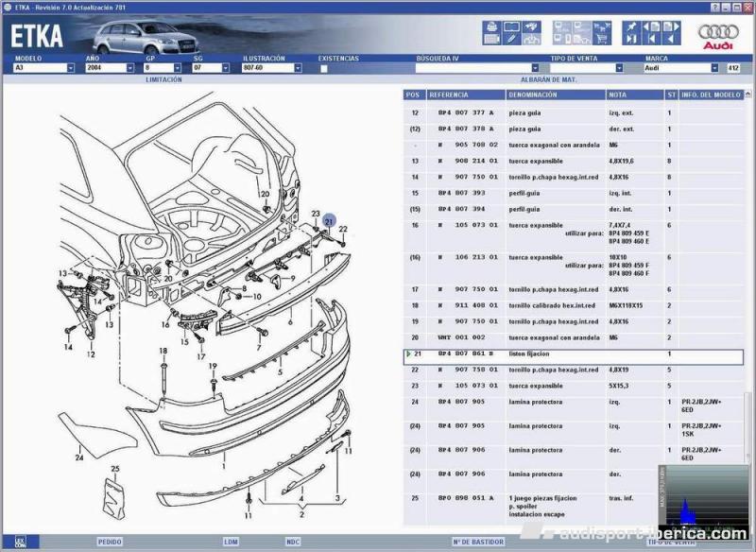Click the shopping cart icon

(602, 40)
